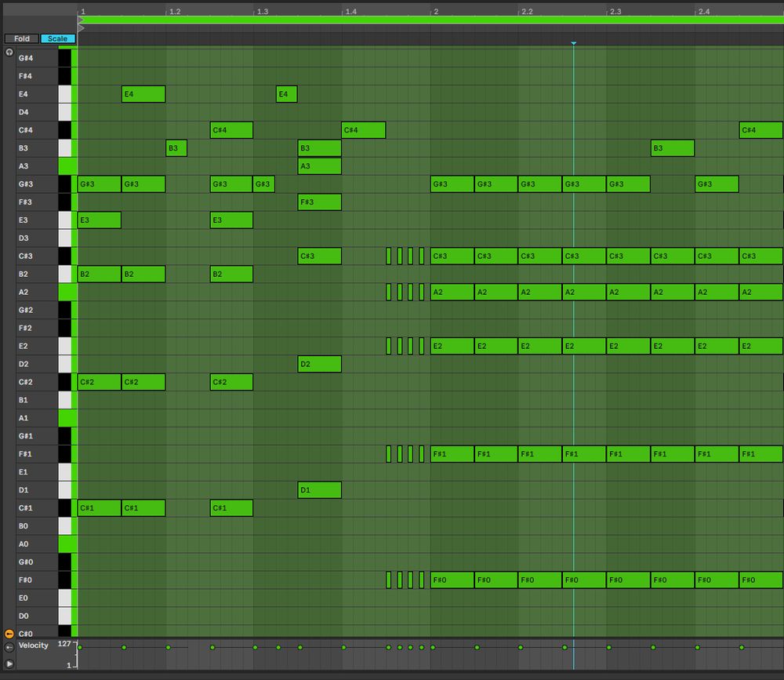Select the A3 note

[x=320, y=166]
